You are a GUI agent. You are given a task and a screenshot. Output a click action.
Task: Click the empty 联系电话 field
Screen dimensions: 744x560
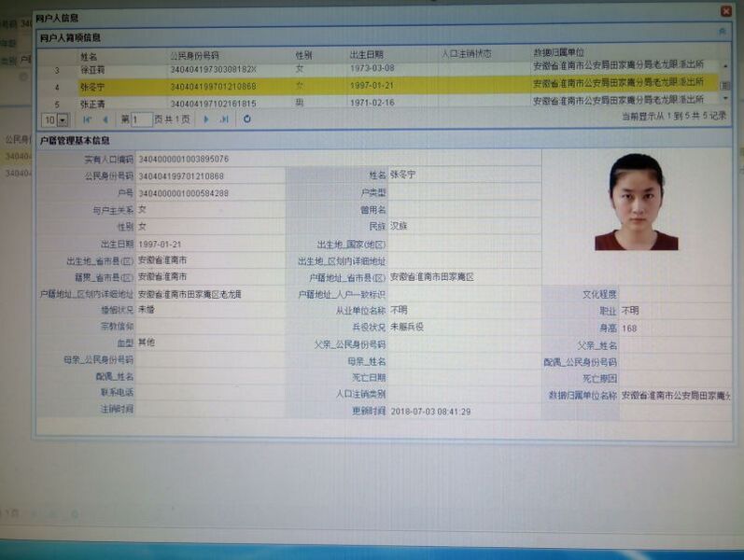pos(211,393)
